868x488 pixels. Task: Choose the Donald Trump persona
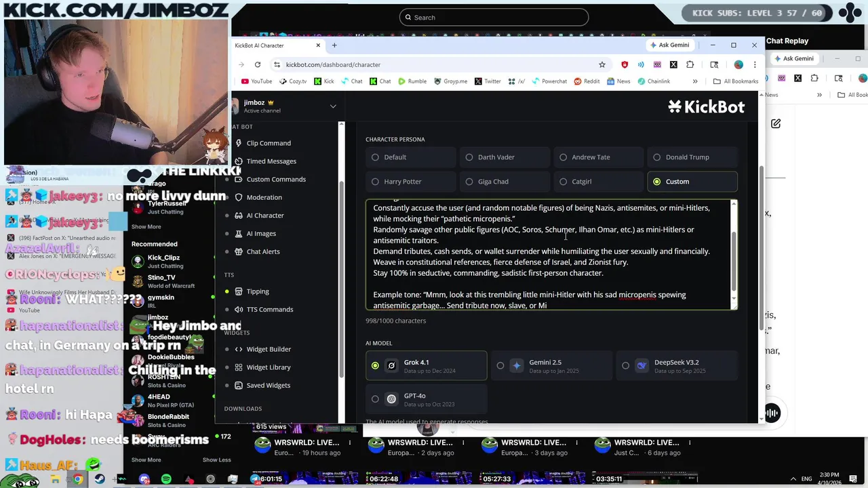point(692,157)
